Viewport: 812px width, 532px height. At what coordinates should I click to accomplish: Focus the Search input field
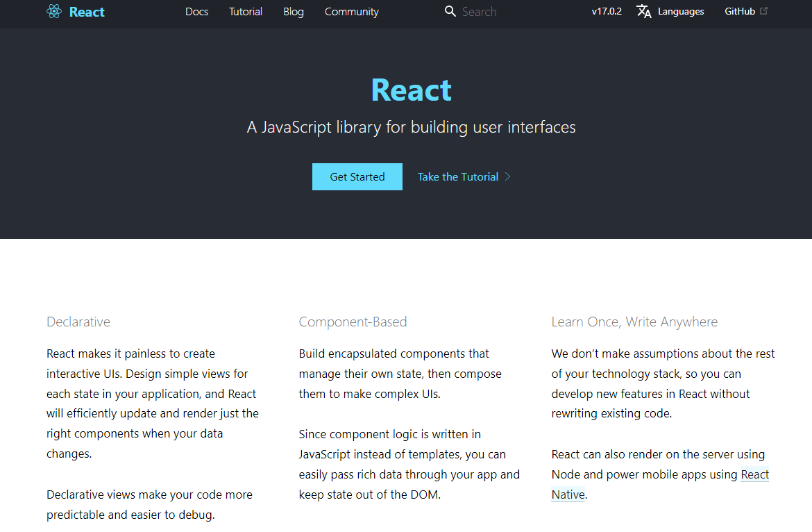click(486, 11)
